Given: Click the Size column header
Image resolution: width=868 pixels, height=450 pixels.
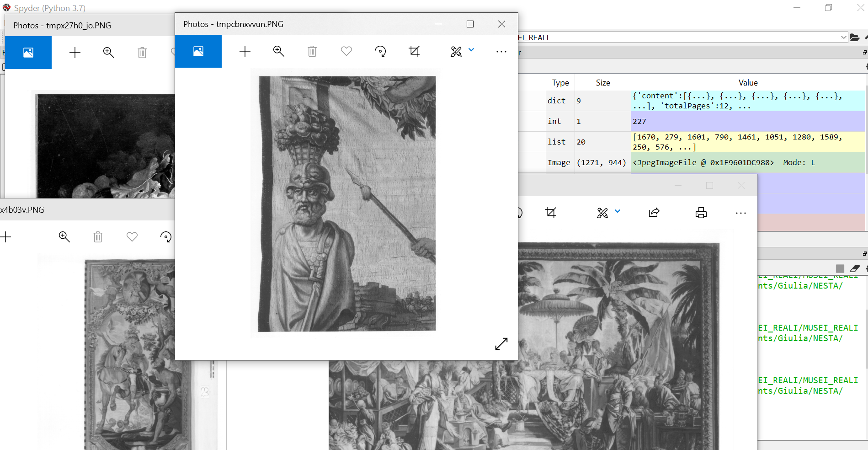Looking at the screenshot, I should point(602,83).
